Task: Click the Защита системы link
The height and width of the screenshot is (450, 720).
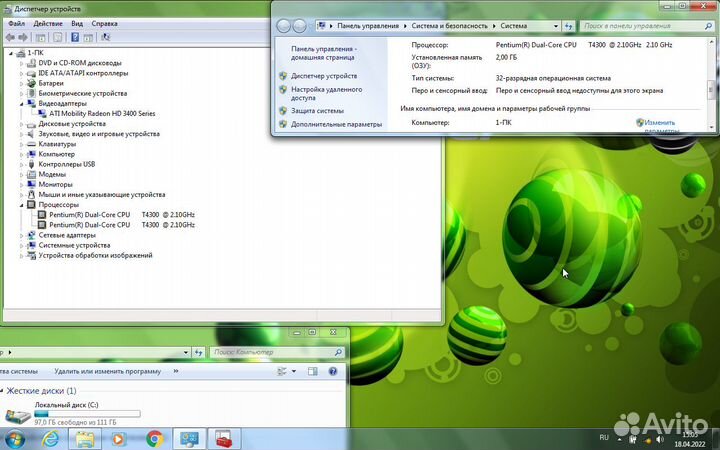Action: [x=317, y=111]
